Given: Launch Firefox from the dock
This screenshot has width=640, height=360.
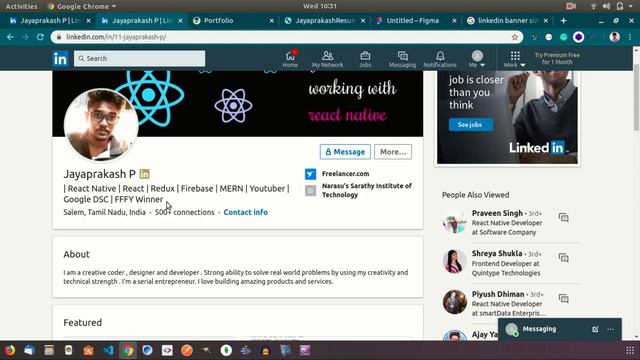Looking at the screenshot, I should 10,351.
